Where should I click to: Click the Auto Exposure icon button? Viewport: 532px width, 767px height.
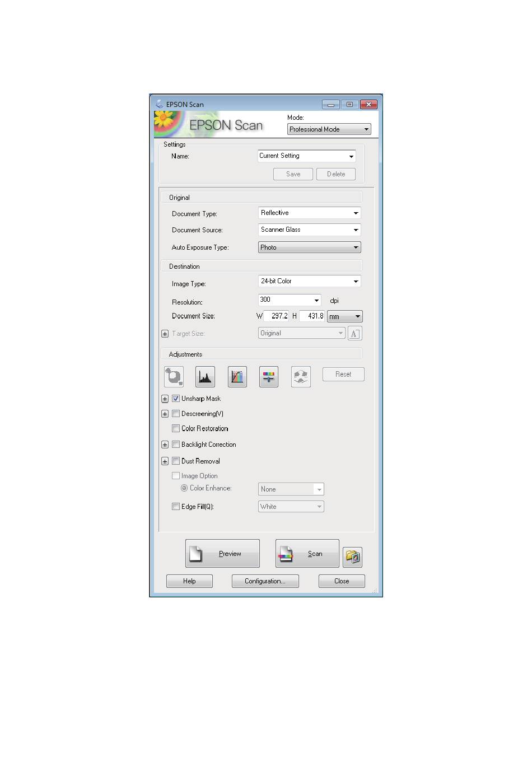(174, 376)
